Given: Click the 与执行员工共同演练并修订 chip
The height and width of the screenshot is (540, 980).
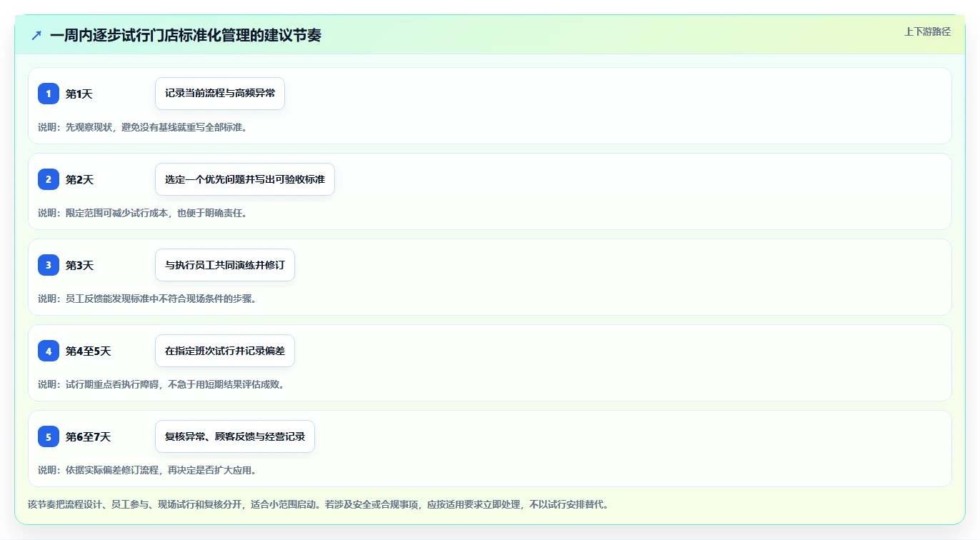Looking at the screenshot, I should click(x=225, y=265).
